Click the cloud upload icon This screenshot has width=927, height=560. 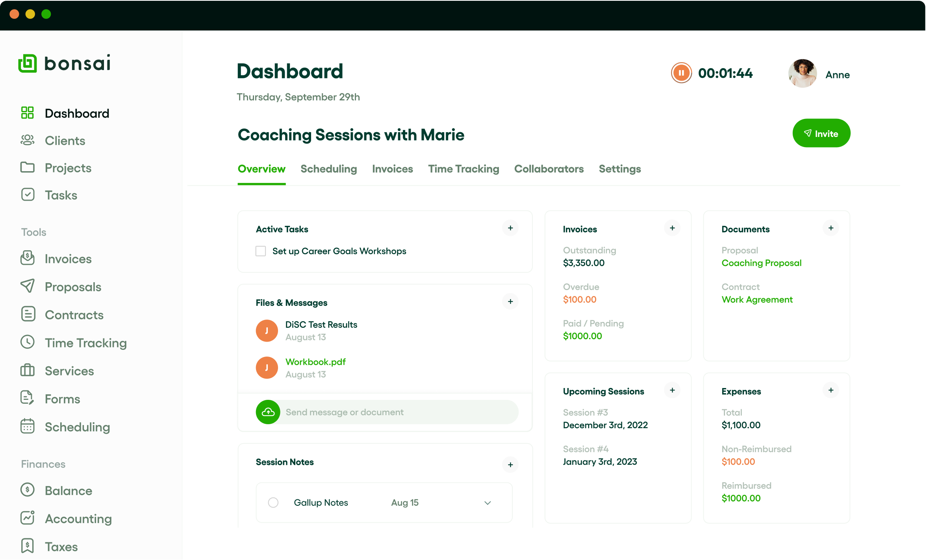pos(268,412)
